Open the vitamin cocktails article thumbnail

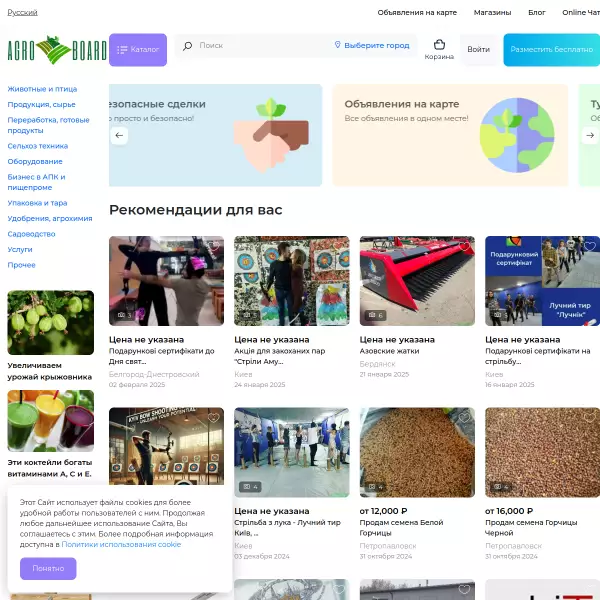51,421
